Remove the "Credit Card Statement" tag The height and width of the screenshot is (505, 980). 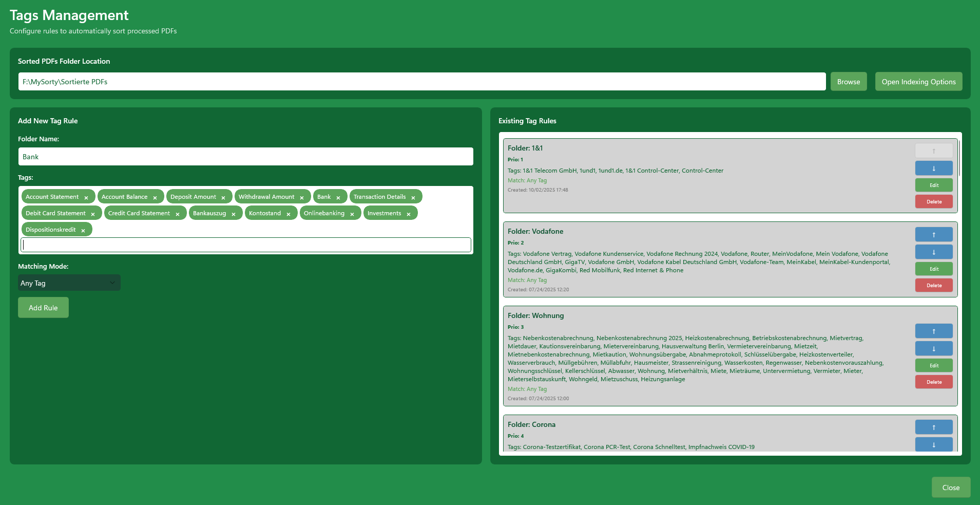click(178, 213)
